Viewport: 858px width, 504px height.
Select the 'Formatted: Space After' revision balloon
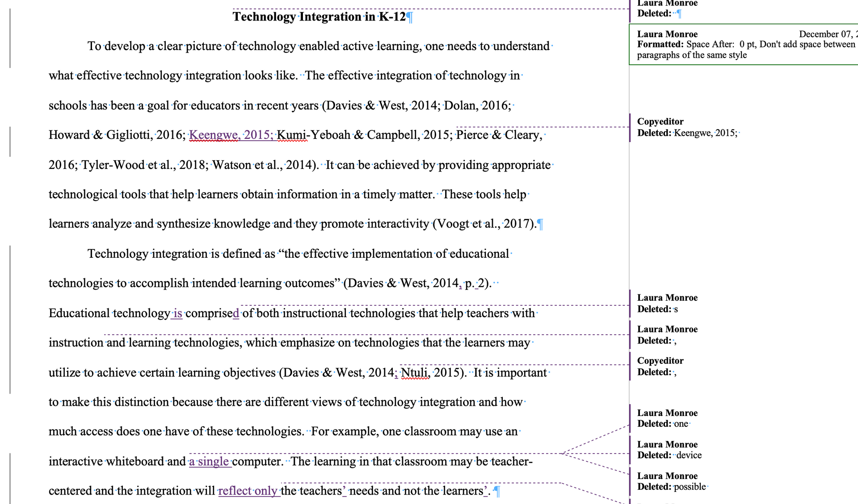coord(742,45)
